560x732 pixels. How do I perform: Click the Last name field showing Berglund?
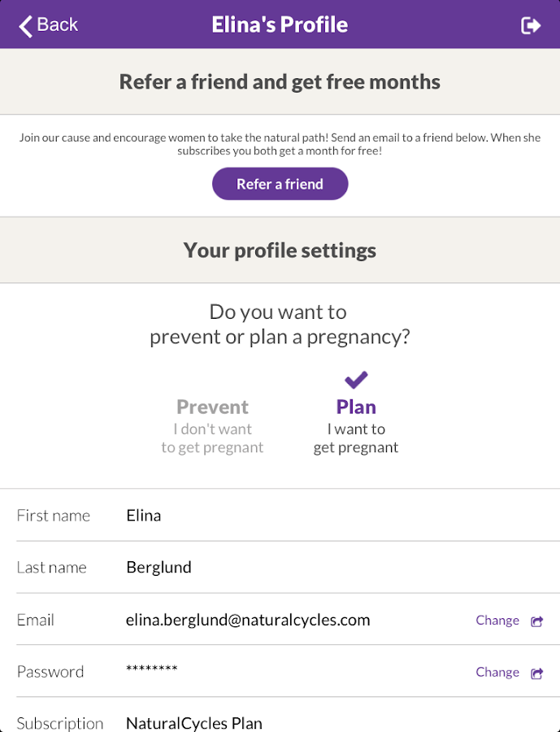[x=159, y=568]
